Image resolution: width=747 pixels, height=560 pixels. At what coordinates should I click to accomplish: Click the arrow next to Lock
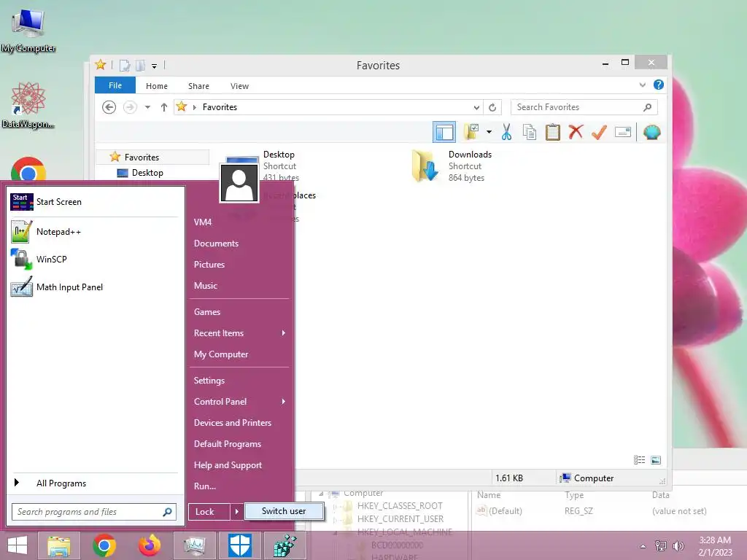pyautogui.click(x=236, y=512)
